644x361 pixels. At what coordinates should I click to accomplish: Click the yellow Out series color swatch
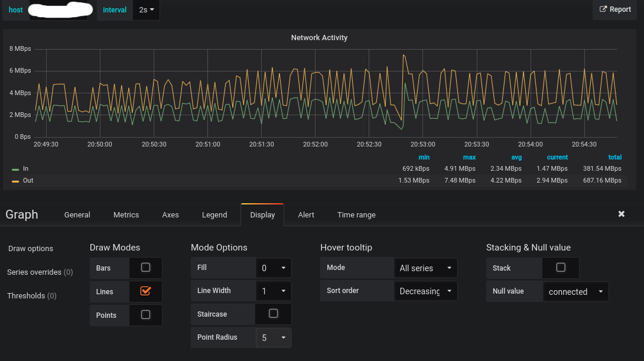15,181
